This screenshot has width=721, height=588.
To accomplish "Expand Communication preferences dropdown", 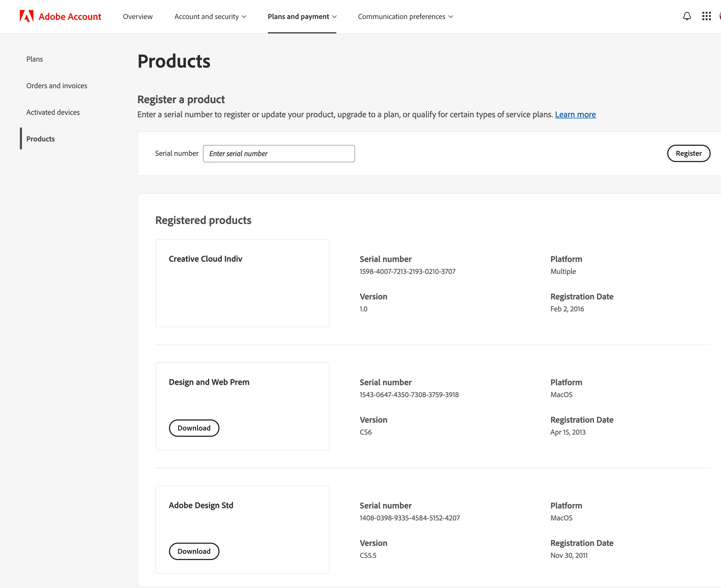I will coord(405,17).
